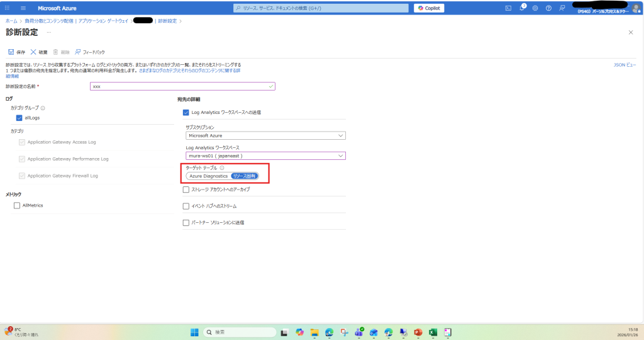Open the JSON ビュー link
The image size is (644, 340).
coord(625,65)
